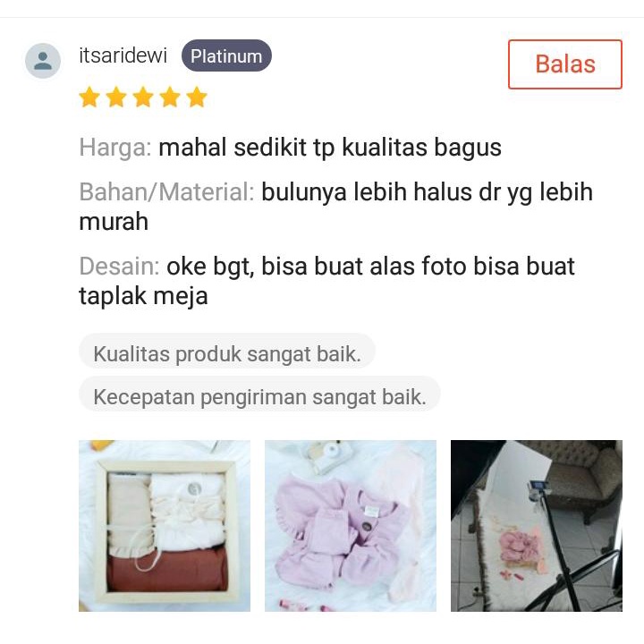Select the first gold rating star
Viewport: 644px width, 644px height.
89,97
